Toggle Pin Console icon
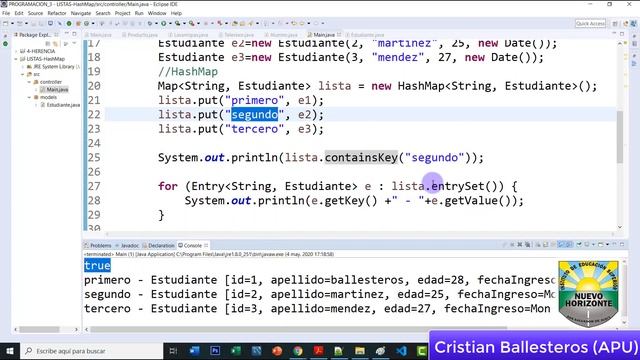Image resolution: width=640 pixels, height=360 pixels. pos(579,244)
